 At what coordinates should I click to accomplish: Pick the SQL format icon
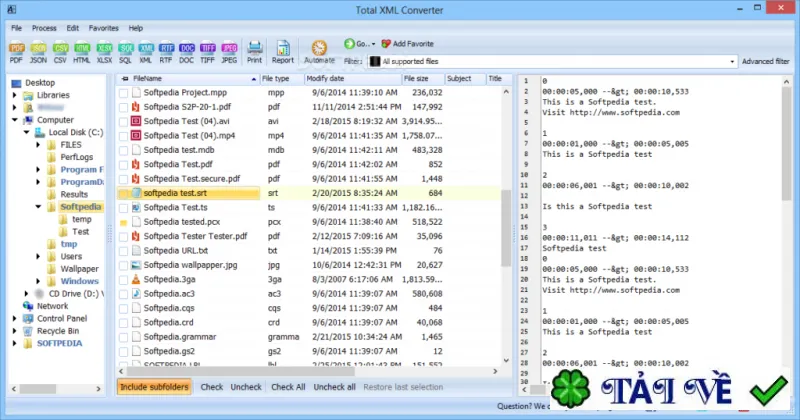[126, 53]
